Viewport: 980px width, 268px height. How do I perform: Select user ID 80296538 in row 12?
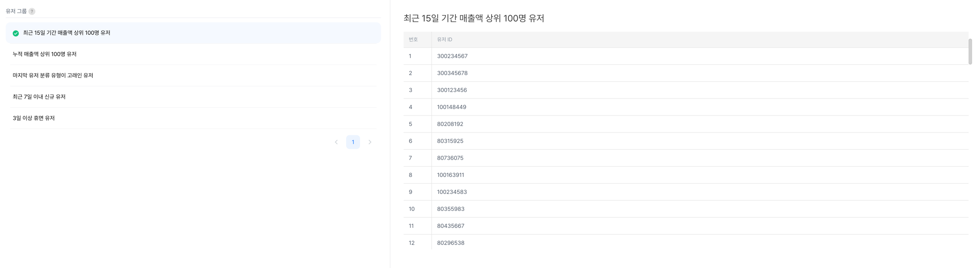tap(451, 243)
